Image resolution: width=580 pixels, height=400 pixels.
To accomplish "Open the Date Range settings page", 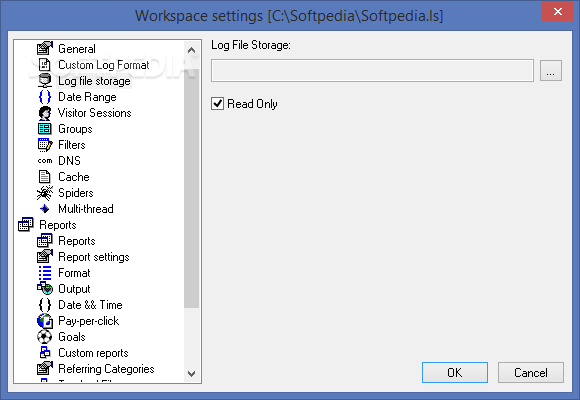I will tap(87, 97).
